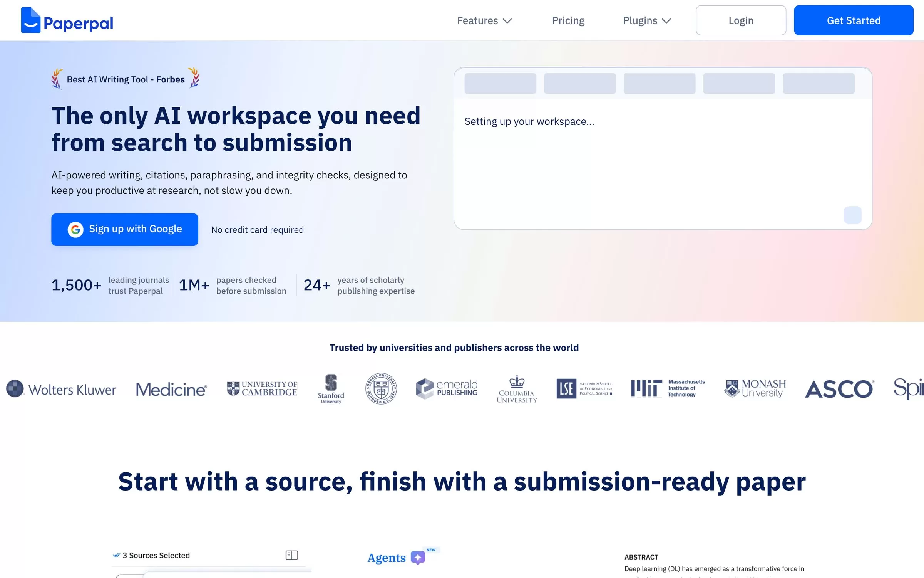924x578 pixels.
Task: Click the first placeholder tab in workspace preview
Action: (x=500, y=83)
